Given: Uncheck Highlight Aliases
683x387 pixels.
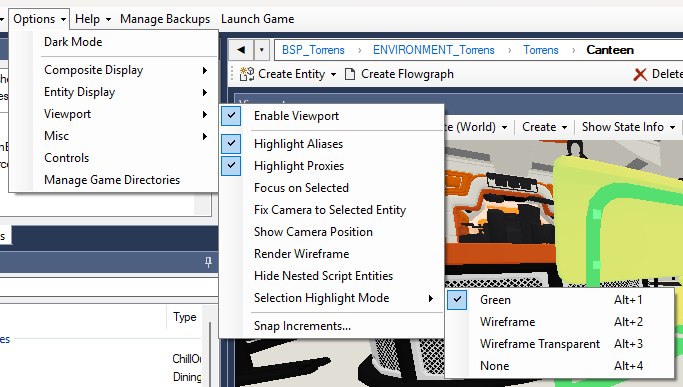Looking at the screenshot, I should pyautogui.click(x=231, y=144).
